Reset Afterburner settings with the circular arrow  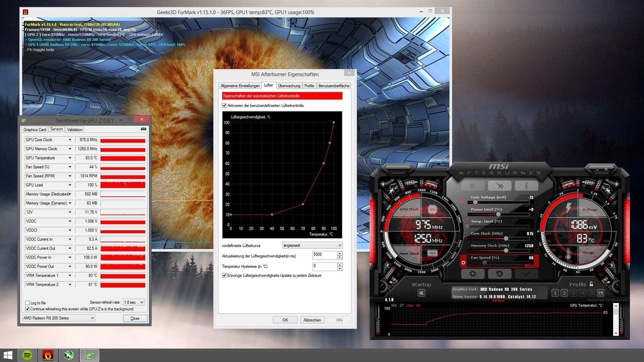(x=499, y=274)
